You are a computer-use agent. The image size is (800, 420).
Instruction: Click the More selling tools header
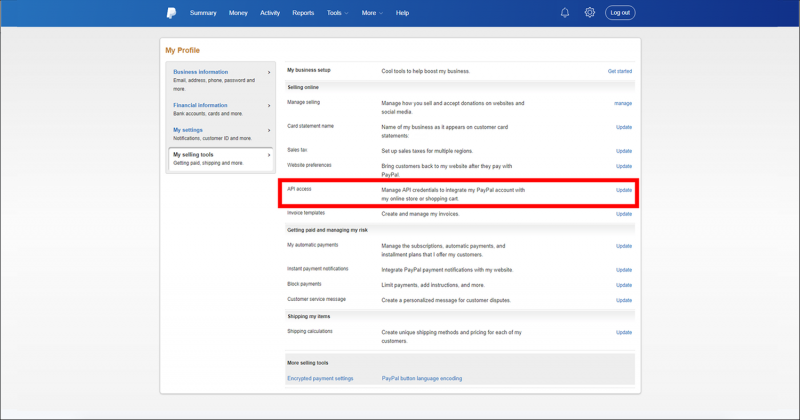coord(308,363)
